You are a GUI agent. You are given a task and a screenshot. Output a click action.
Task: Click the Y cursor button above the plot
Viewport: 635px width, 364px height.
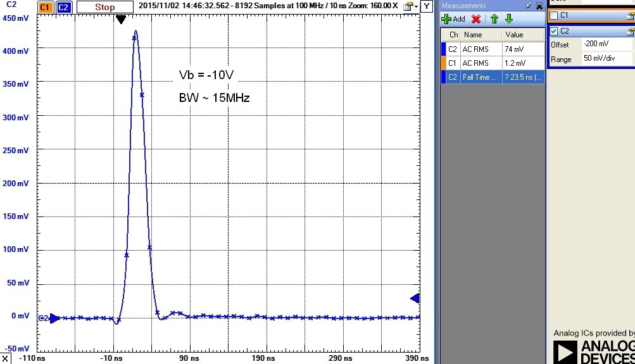coord(427,6)
